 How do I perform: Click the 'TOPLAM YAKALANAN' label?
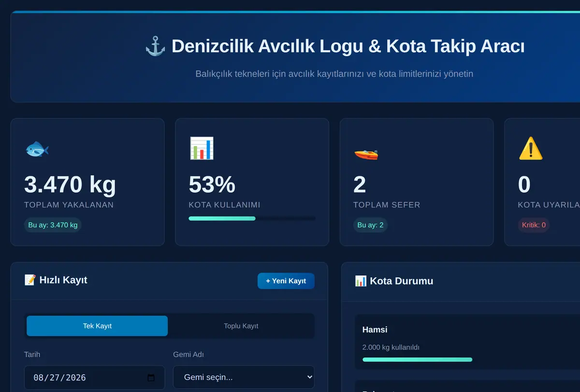click(x=69, y=205)
